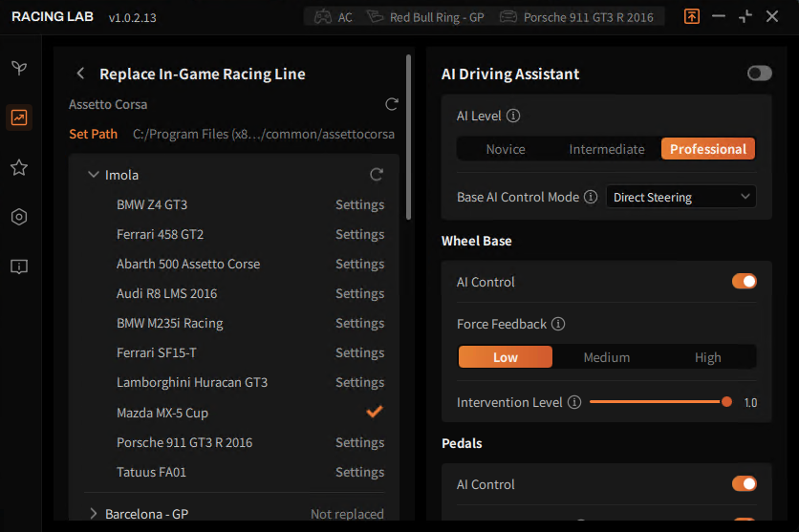Select Professional AI level
This screenshot has height=532, width=799.
point(708,149)
